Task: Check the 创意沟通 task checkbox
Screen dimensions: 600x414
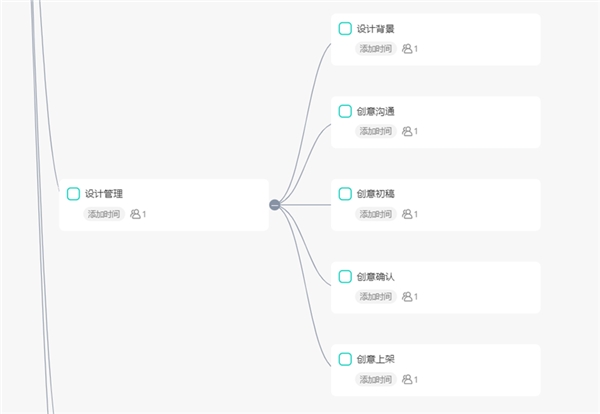Action: [x=345, y=111]
